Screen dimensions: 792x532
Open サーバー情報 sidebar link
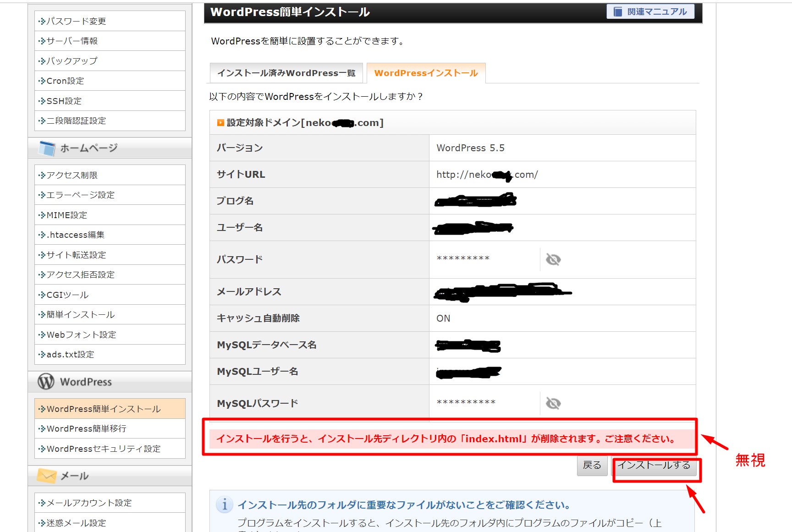(110, 41)
